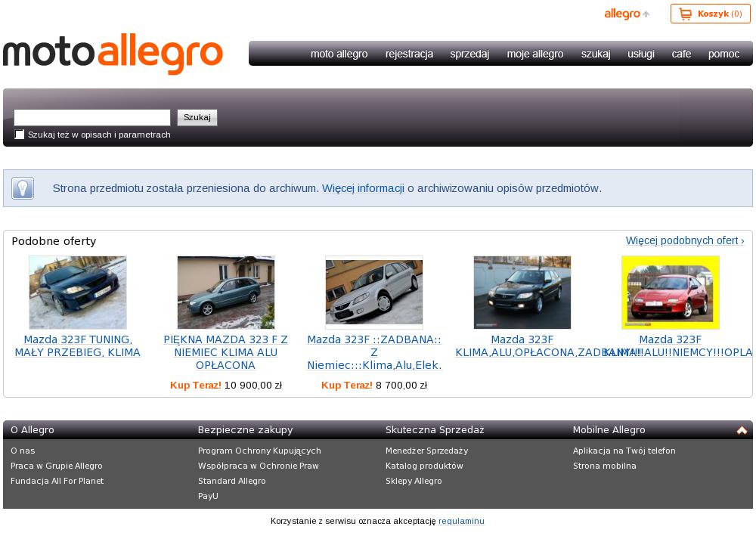Click the Szukaj search button
756x536 pixels.
pos(197,118)
